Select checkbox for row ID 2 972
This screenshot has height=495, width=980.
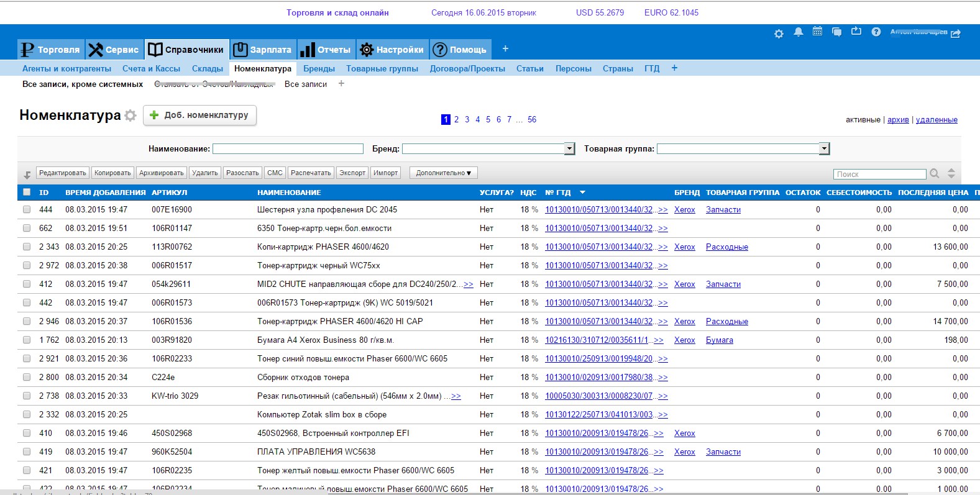[27, 265]
